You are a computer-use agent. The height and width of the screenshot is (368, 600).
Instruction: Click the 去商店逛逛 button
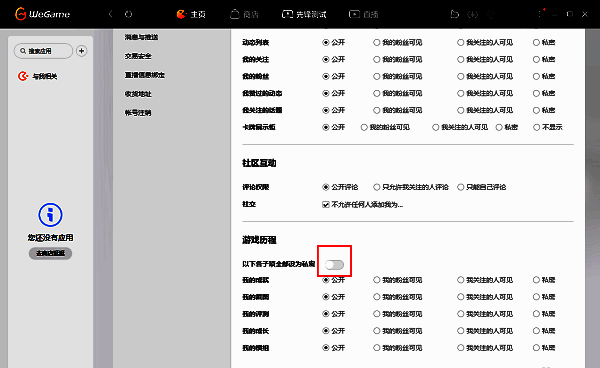coord(50,253)
